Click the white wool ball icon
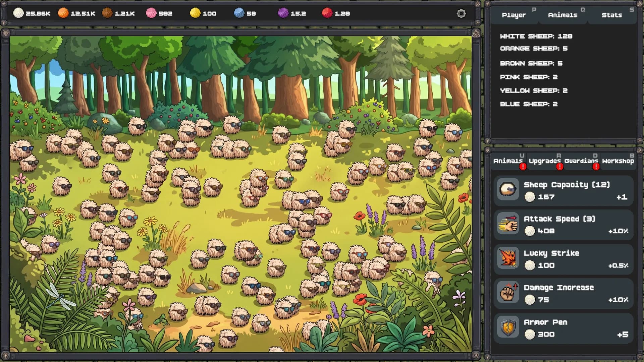This screenshot has width=644, height=362. (x=18, y=13)
